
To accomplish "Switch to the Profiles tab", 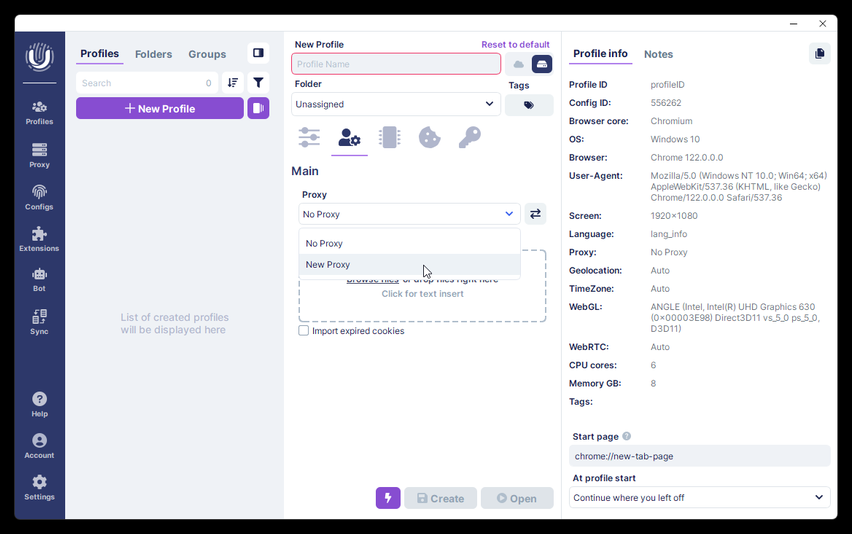I will tap(99, 54).
